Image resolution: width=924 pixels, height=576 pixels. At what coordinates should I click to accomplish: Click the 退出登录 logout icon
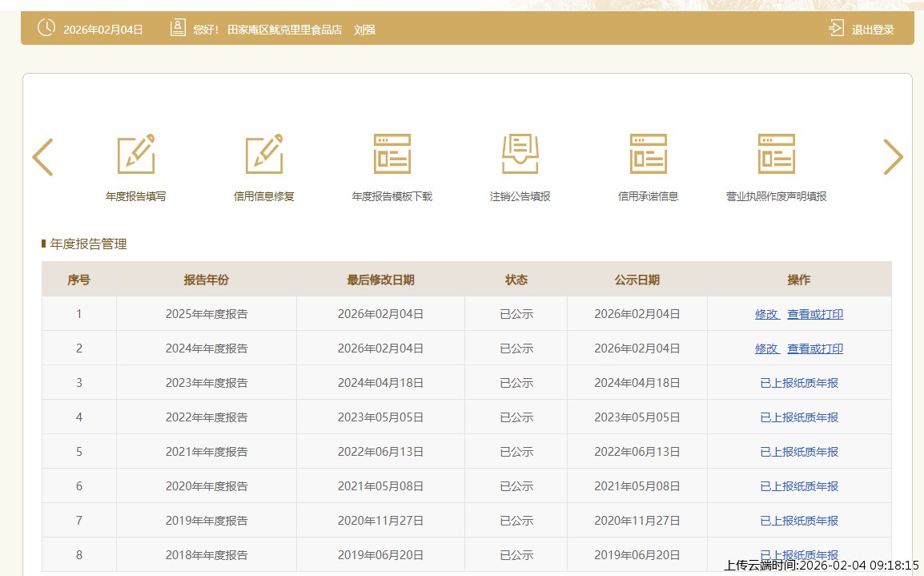tap(836, 29)
